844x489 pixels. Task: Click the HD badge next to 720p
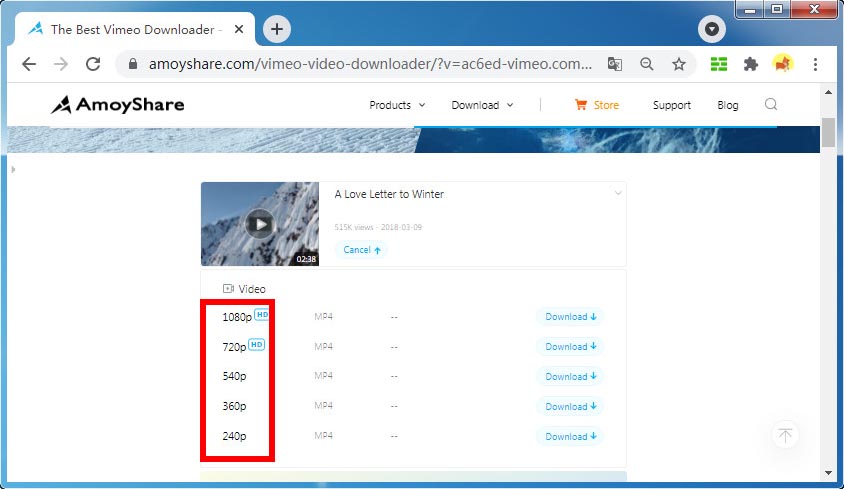257,344
